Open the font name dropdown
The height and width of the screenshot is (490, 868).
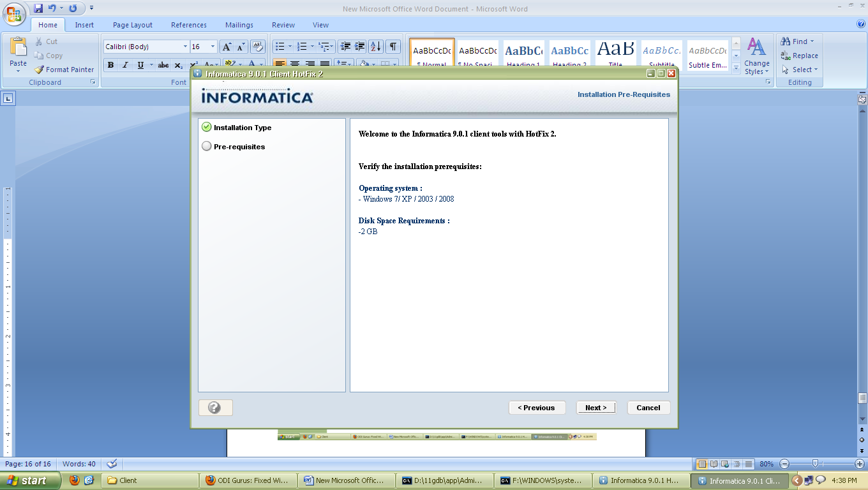185,47
